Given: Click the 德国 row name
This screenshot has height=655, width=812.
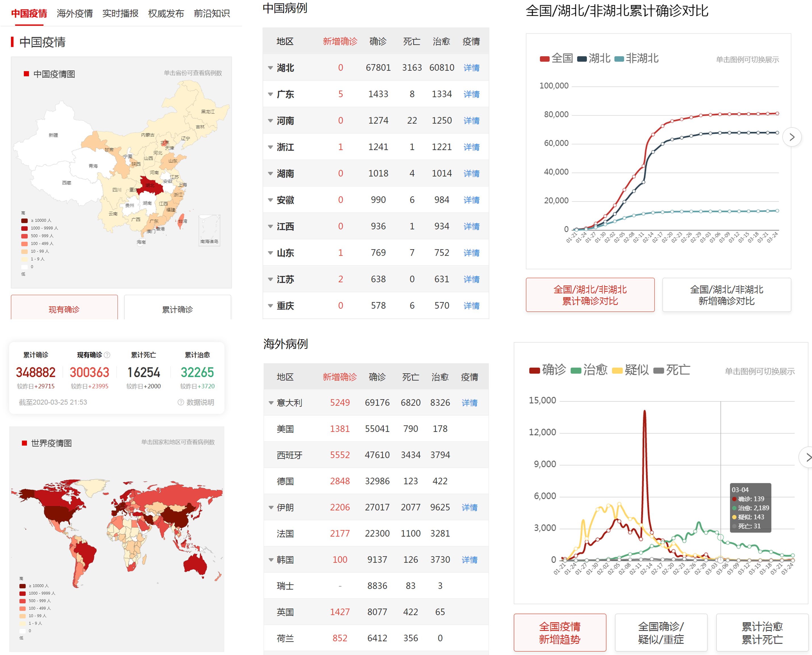Looking at the screenshot, I should pyautogui.click(x=285, y=481).
